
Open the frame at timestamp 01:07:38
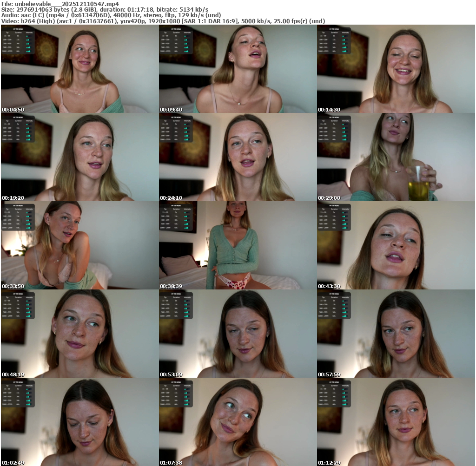pos(238,422)
